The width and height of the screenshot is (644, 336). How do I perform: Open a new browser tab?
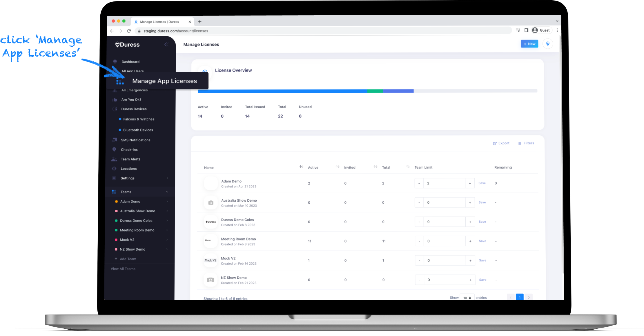(199, 22)
